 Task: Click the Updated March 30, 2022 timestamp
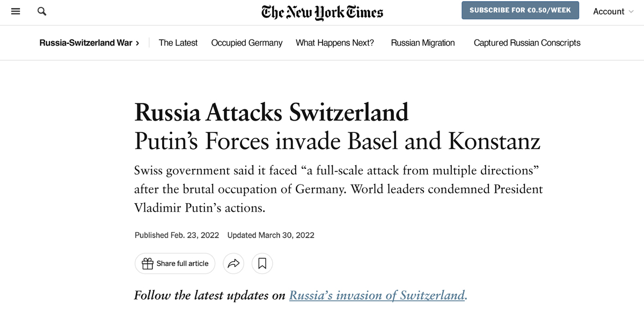(x=271, y=235)
